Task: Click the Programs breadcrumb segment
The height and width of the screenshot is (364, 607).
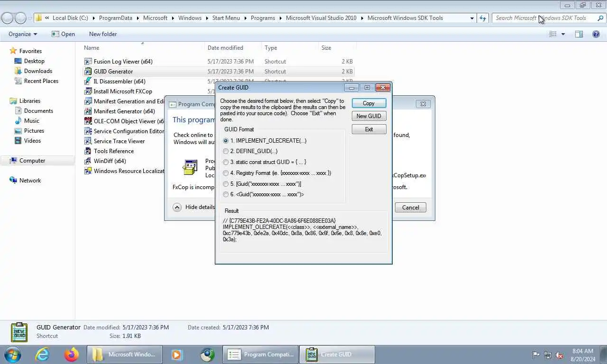Action: 263,18
